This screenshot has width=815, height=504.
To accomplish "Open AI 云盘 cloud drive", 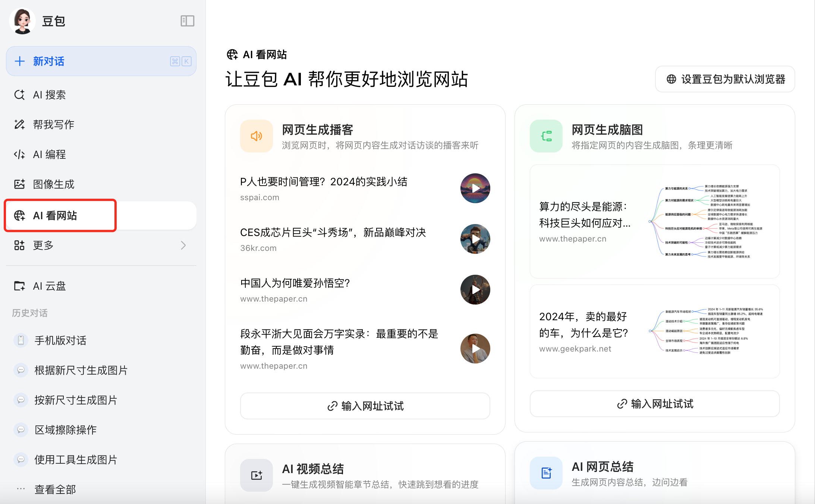I will coord(101,286).
